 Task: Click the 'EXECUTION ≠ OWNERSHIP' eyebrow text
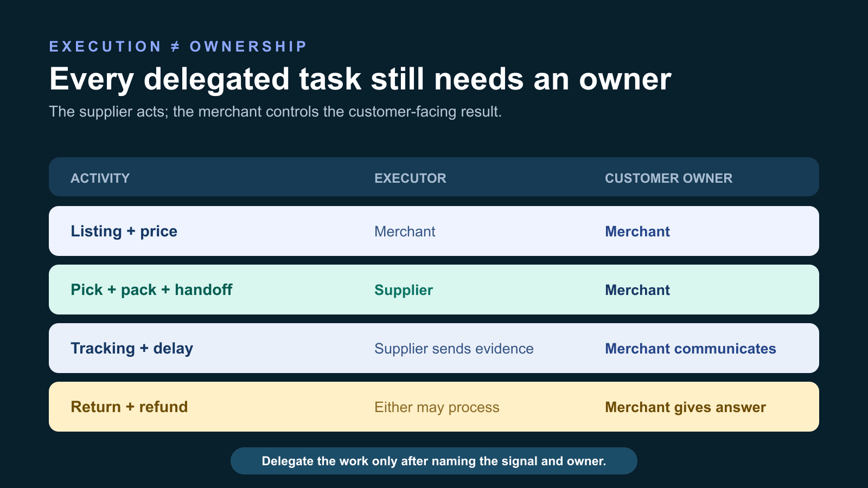178,47
